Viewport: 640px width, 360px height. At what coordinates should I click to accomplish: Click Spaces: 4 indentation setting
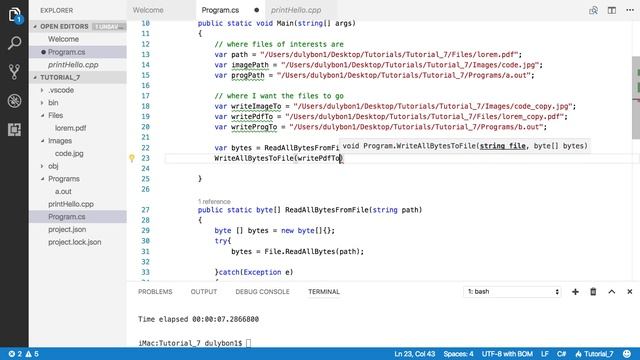458,354
